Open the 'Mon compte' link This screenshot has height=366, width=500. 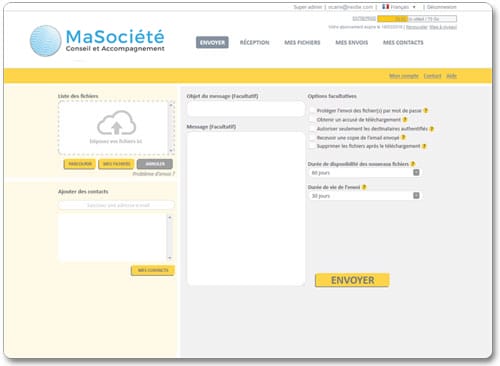pyautogui.click(x=404, y=76)
